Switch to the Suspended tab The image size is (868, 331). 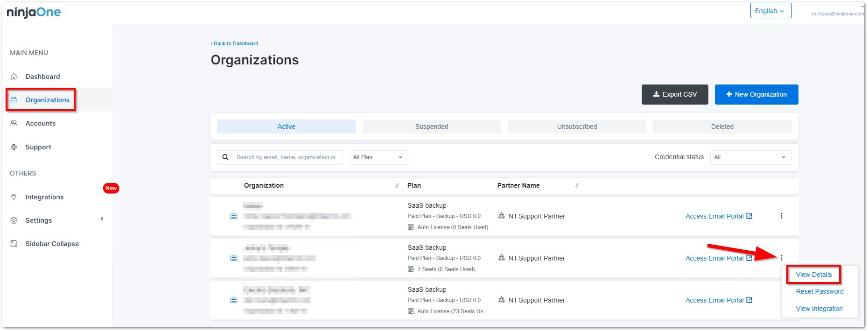click(x=432, y=127)
